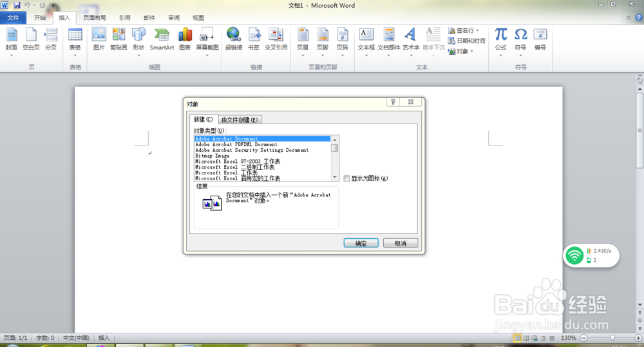Open clip art (剪贴画) pane
This screenshot has height=347, width=644.
118,39
